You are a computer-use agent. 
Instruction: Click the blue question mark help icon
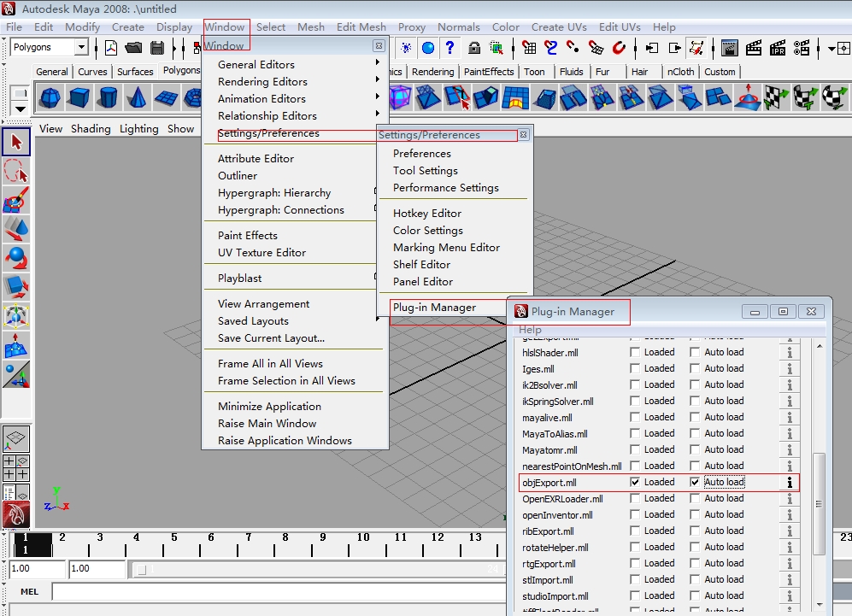[x=450, y=48]
